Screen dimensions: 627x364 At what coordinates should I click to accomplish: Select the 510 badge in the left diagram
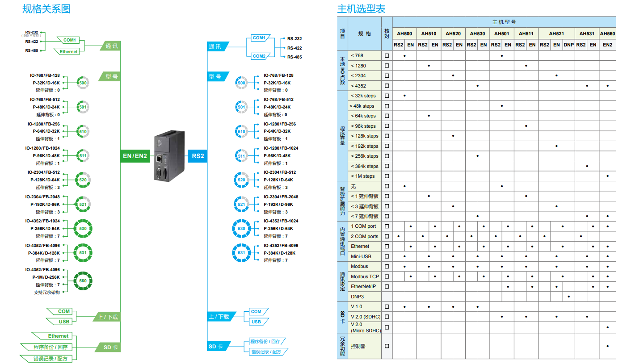83,131
